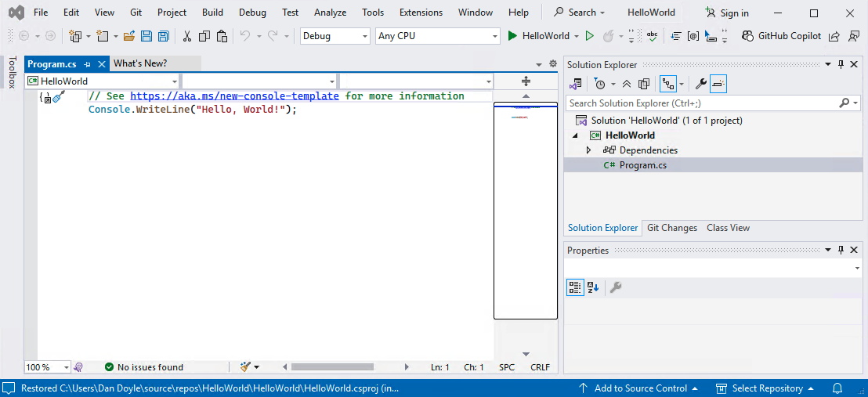Screen dimensions: 868x397
Task: Click the Undo arrow icon
Action: coord(245,36)
